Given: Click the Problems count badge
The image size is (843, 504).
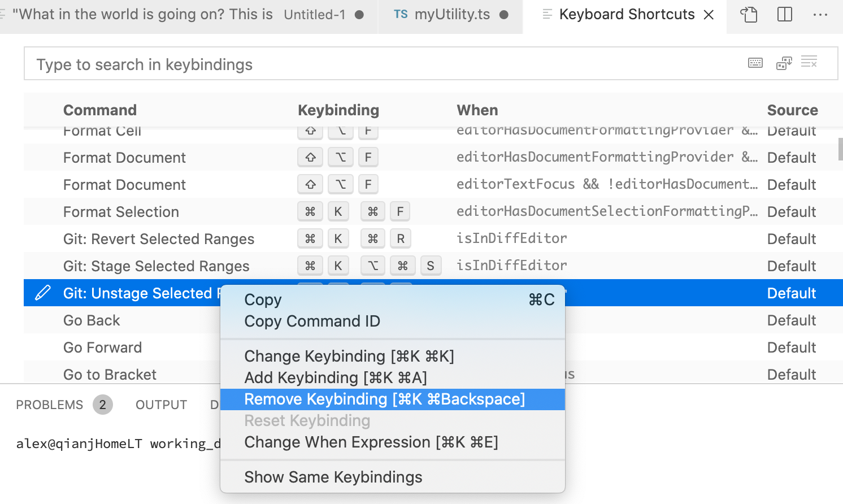Looking at the screenshot, I should (x=102, y=404).
